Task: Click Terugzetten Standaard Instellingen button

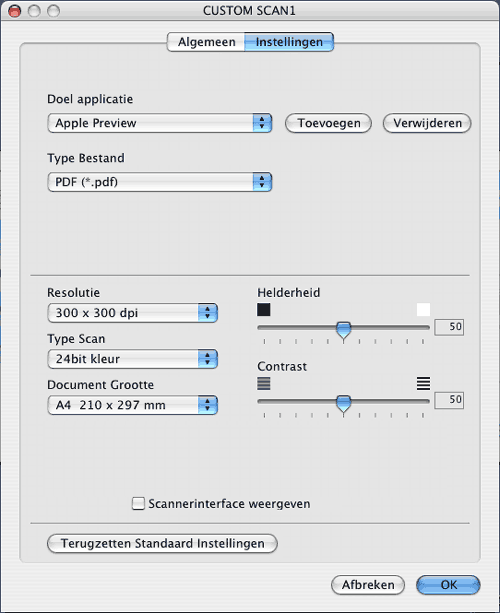Action: pos(162,543)
